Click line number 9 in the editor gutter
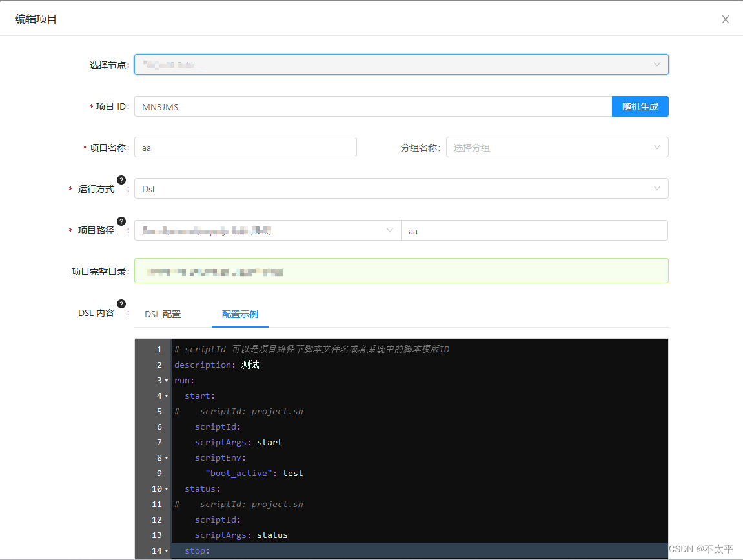Image resolution: width=743 pixels, height=560 pixels. (159, 473)
